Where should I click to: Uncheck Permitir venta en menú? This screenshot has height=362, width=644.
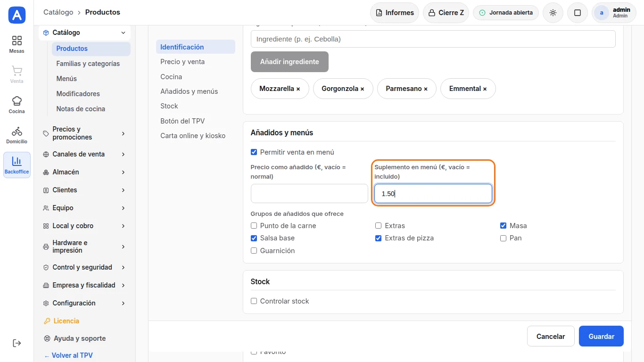click(x=254, y=152)
